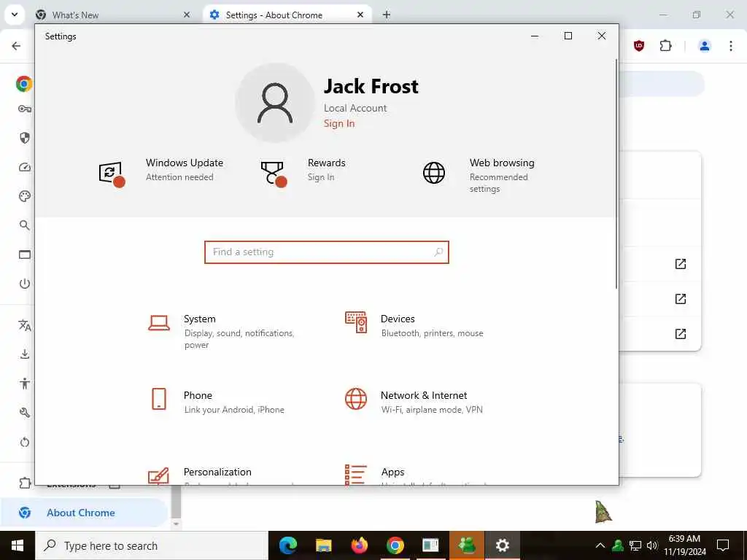Click second external link icon in Chrome page
Screen dimensions: 747x560
click(x=681, y=298)
